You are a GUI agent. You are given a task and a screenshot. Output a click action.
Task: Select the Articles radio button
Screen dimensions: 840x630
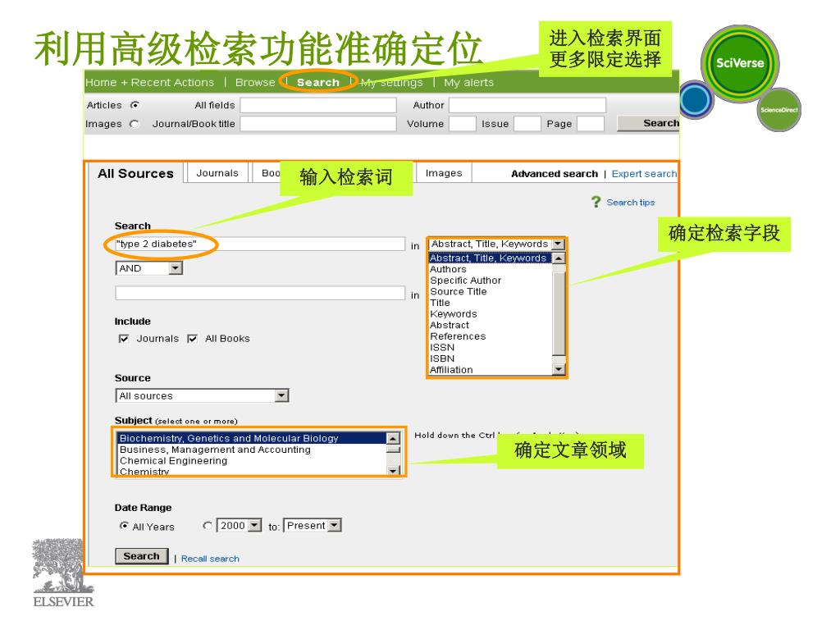click(135, 105)
